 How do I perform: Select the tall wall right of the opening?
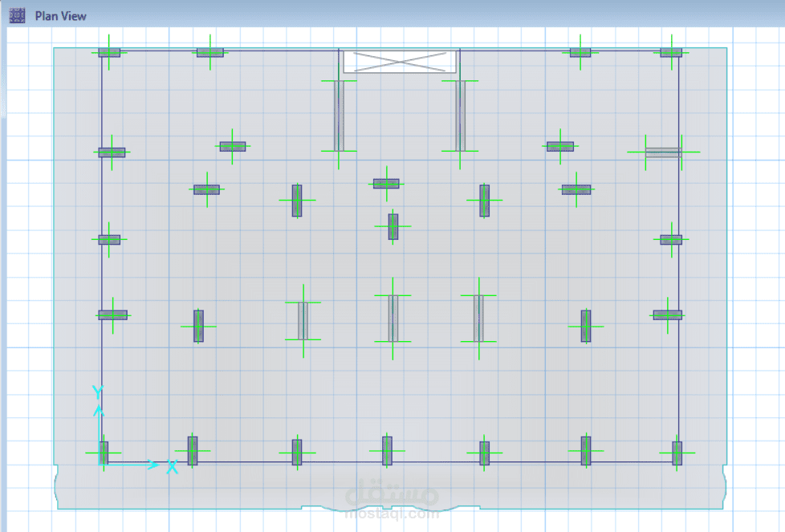(x=460, y=116)
